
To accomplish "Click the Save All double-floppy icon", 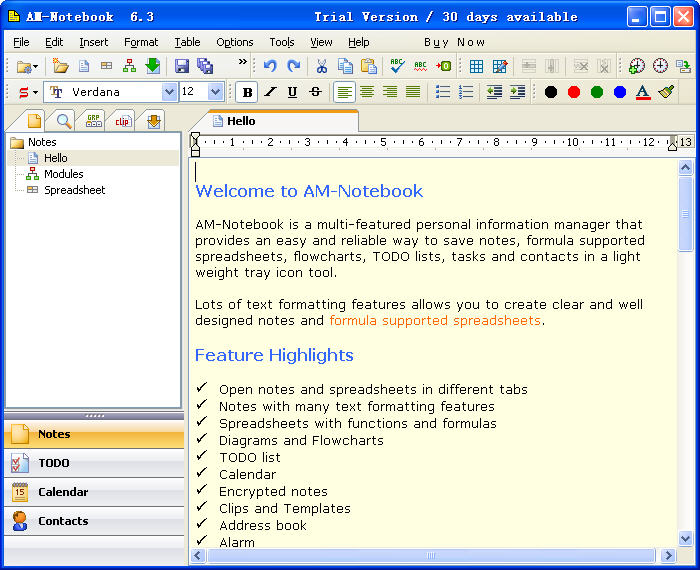I will click(205, 66).
